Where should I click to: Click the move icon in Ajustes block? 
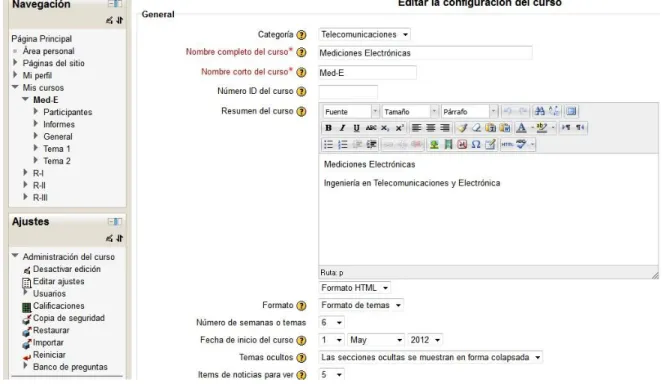pyautogui.click(x=120, y=238)
